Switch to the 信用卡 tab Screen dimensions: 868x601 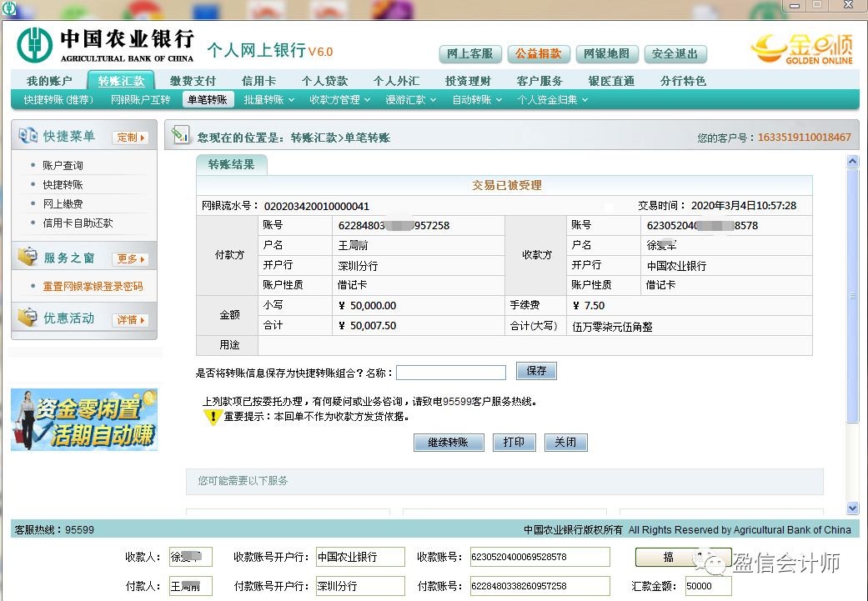click(258, 81)
